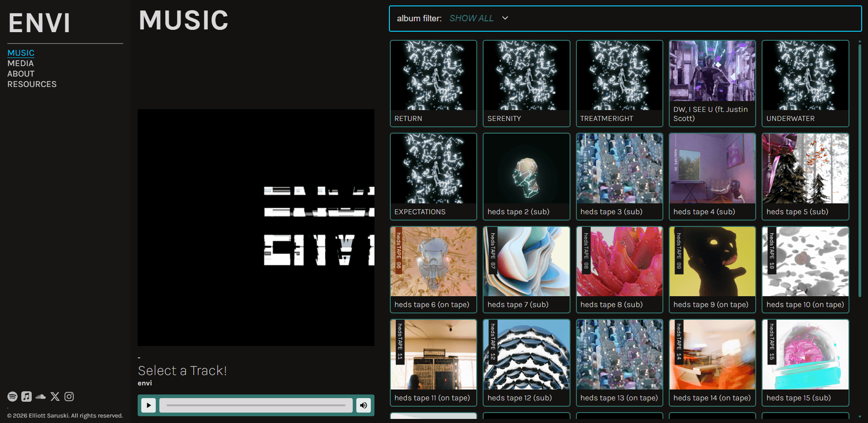868x423 pixels.
Task: Select heds tape 7 (sub) card
Action: click(x=526, y=269)
